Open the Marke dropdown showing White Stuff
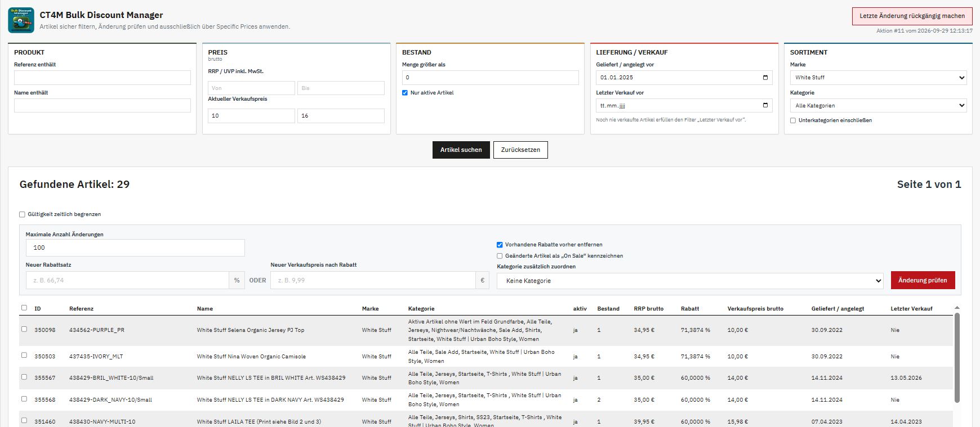Image resolution: width=980 pixels, height=427 pixels. (x=878, y=78)
